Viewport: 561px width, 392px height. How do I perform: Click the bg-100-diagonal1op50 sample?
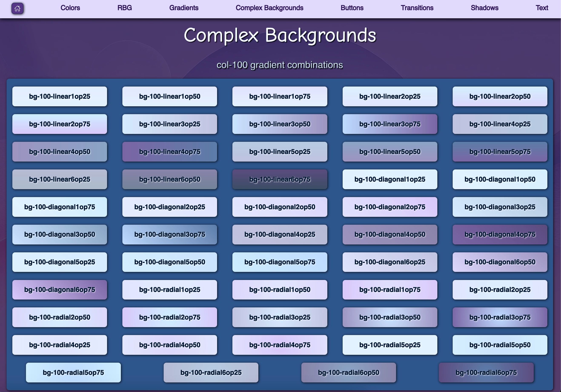500,179
